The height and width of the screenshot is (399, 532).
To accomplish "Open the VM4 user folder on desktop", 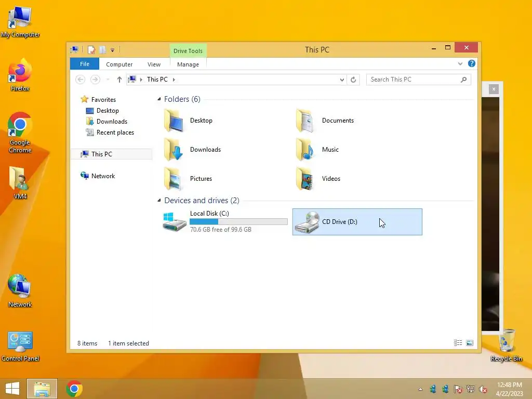I will tap(20, 182).
